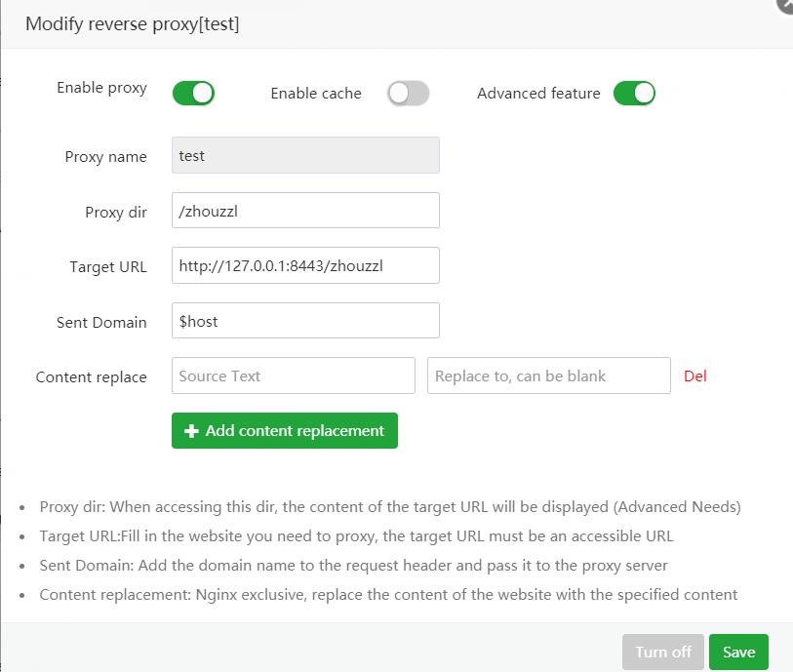This screenshot has width=793, height=672.
Task: Click the 'Enable cache' label text
Action: [316, 94]
